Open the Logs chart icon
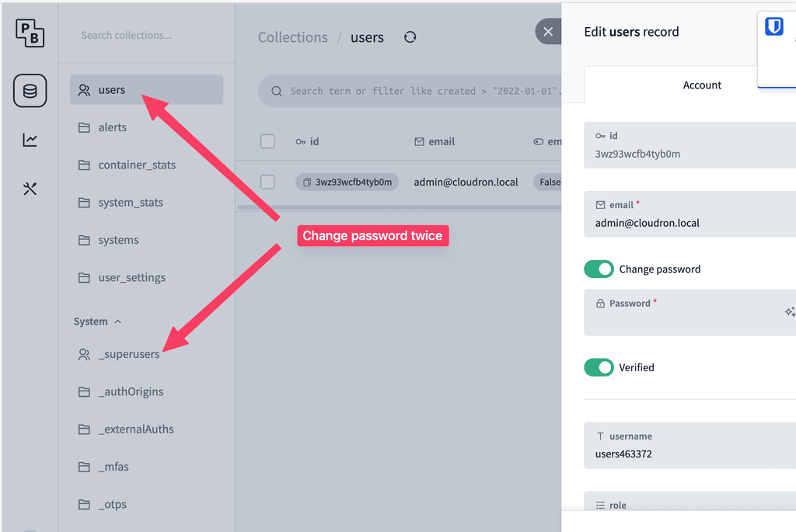This screenshot has width=796, height=532. [30, 140]
